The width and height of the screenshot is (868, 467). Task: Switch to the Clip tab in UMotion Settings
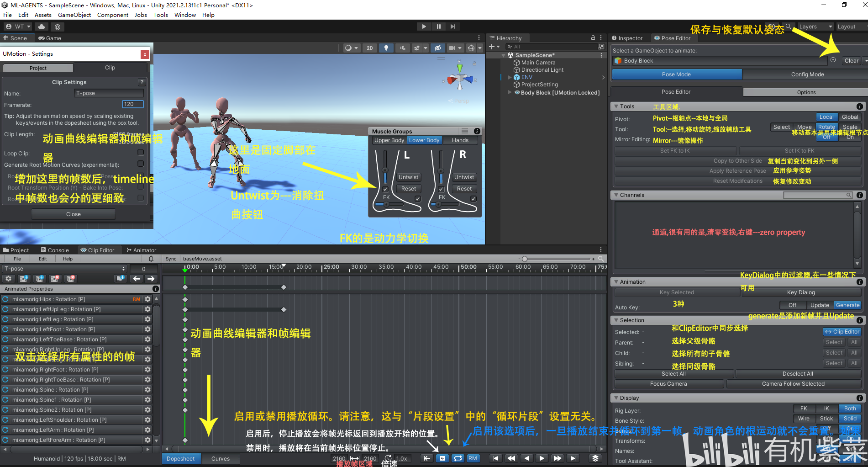pos(110,68)
